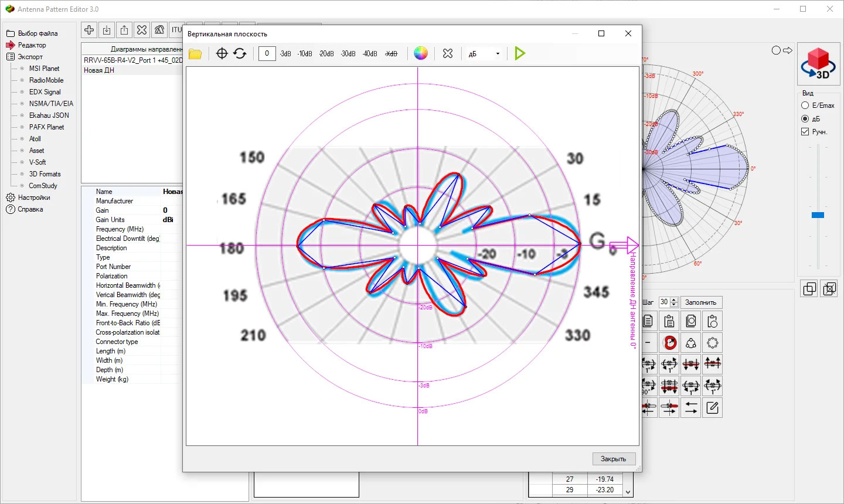Select MSI Planet export format
The image size is (844, 504).
coord(44,69)
